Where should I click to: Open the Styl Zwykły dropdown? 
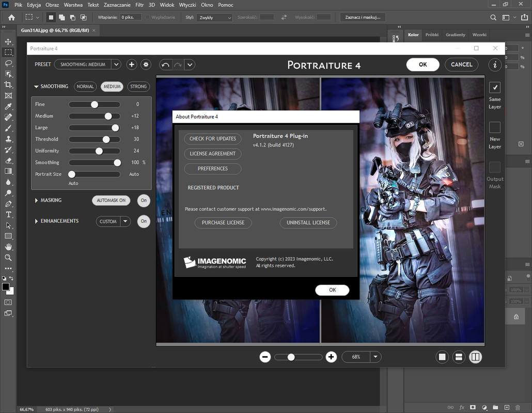click(x=214, y=17)
